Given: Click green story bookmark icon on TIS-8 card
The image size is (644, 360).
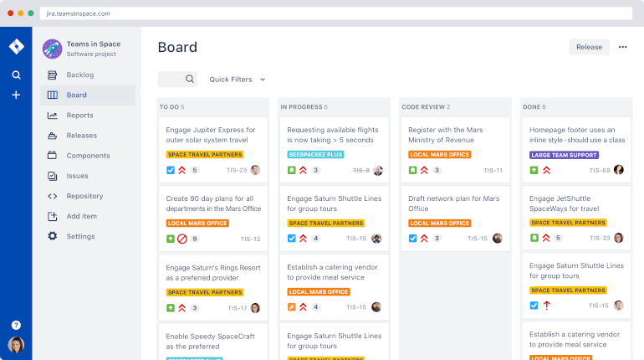Looking at the screenshot, I should coord(292,170).
